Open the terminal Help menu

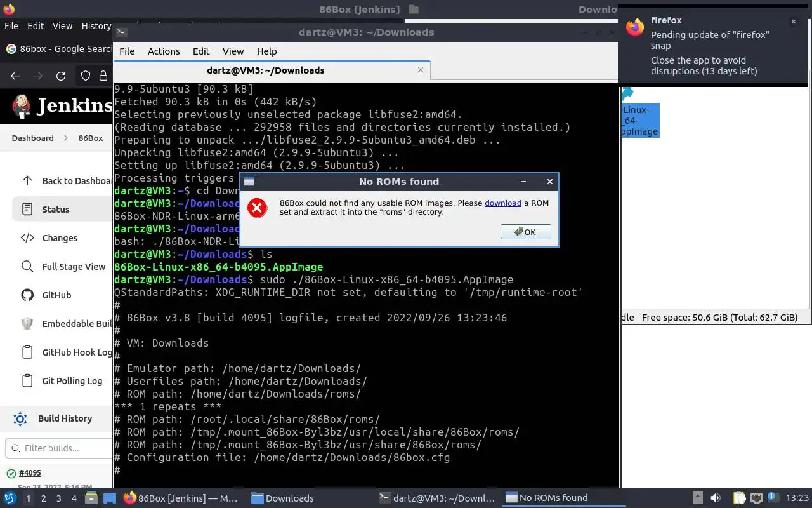click(266, 51)
